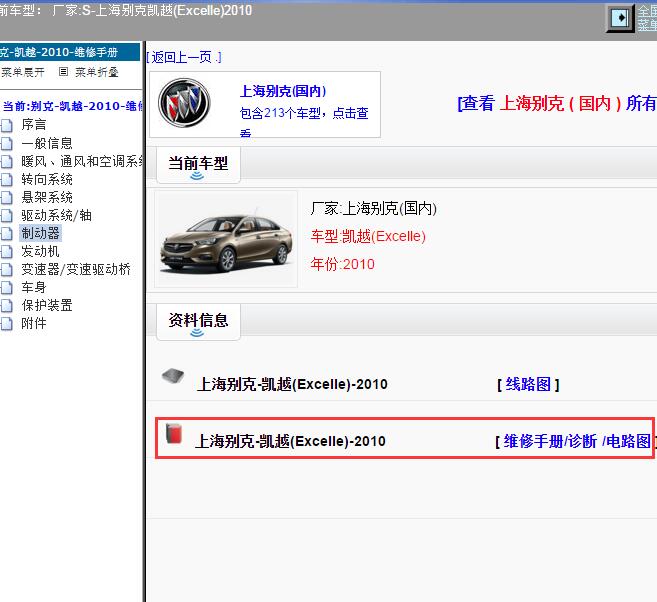Viewport: 657px width, 602px height.
Task: Click 查看 上海别克(国内) 所有 link
Action: click(x=557, y=103)
